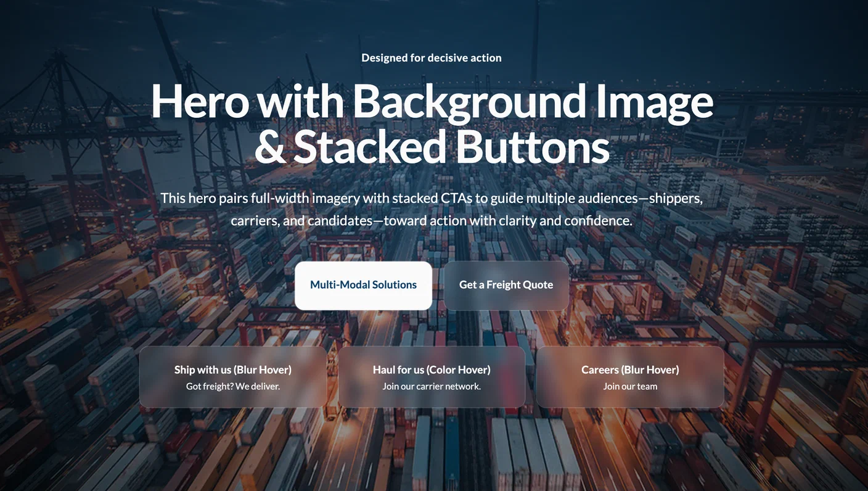868x491 pixels.
Task: Click the description line starting "This hero pairs"
Action: click(x=432, y=199)
